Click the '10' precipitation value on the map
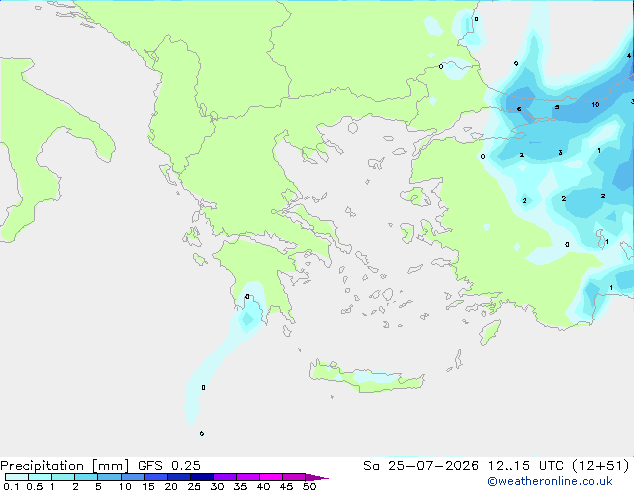 [595, 105]
